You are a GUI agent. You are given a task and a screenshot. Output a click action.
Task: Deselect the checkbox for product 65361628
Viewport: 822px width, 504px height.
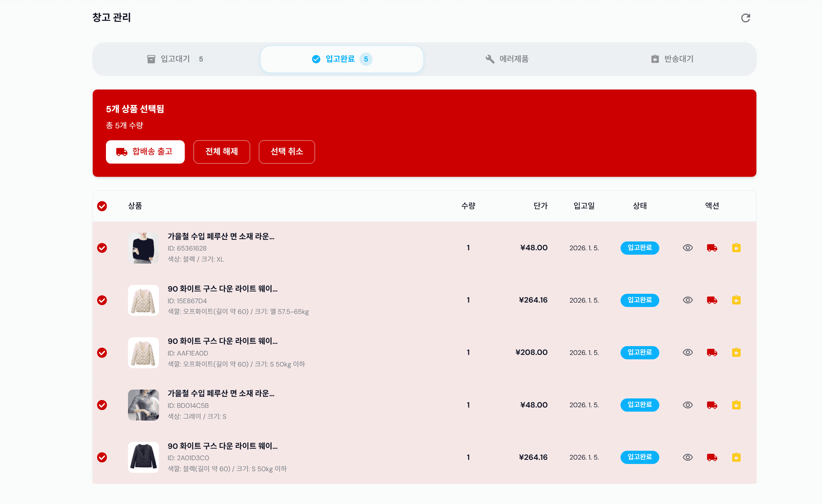[102, 248]
